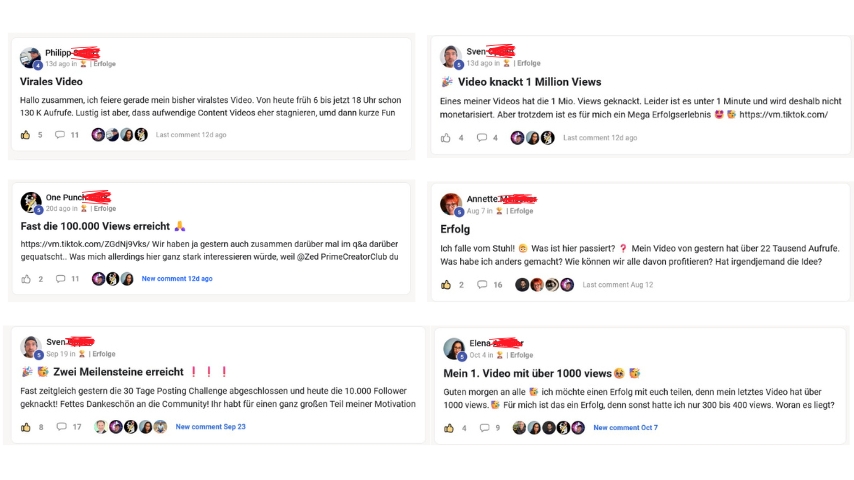This screenshot has width=854, height=480.
Task: Click 'New comment Sep 23' link
Action: 210,427
